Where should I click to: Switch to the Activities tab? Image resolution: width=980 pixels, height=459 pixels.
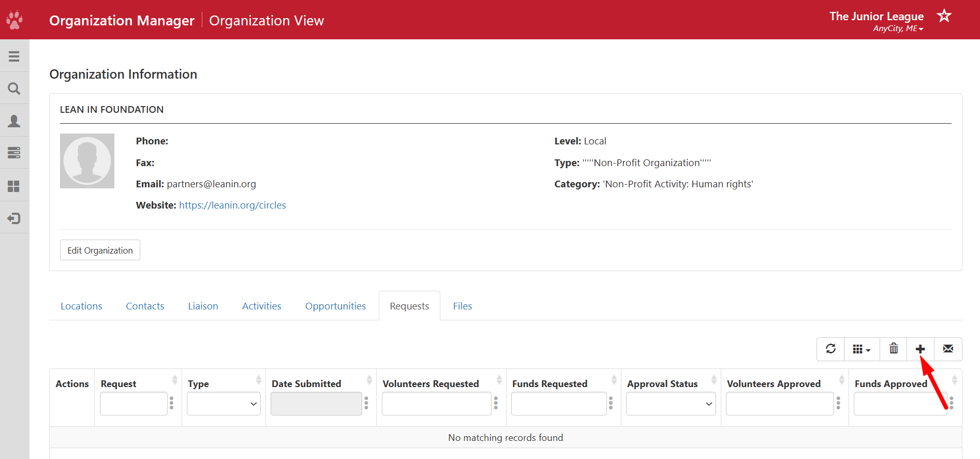[x=262, y=306]
